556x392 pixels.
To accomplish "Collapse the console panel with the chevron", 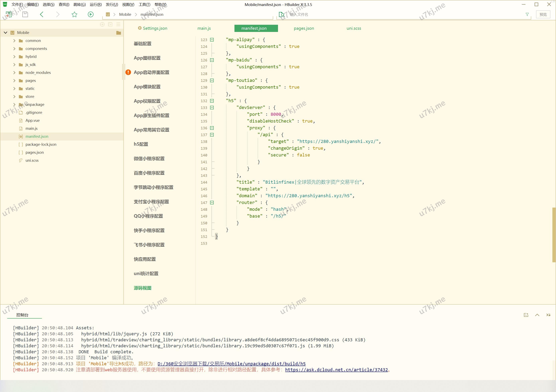I will coord(537,315).
